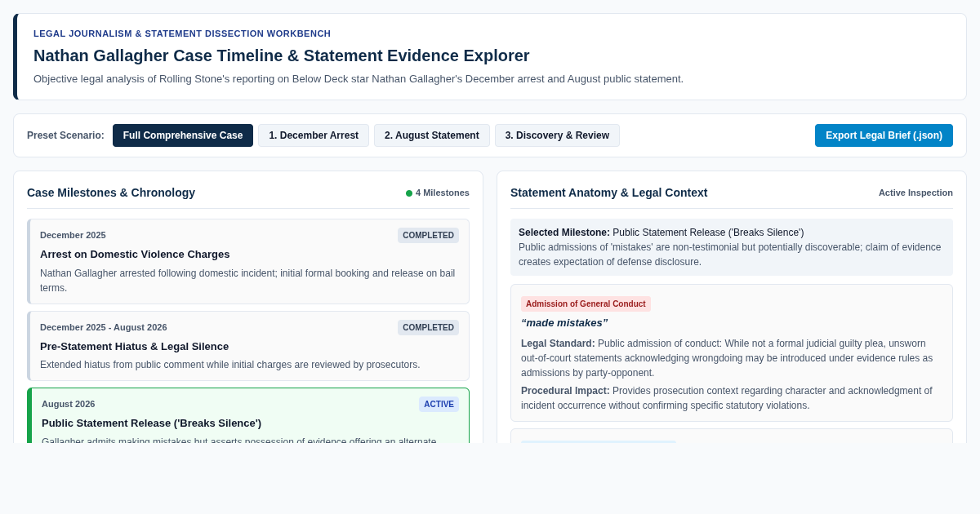Viewport: 980px width, 514px height.
Task: Click the December 2025 - August 2026 date label
Action: coord(104,327)
